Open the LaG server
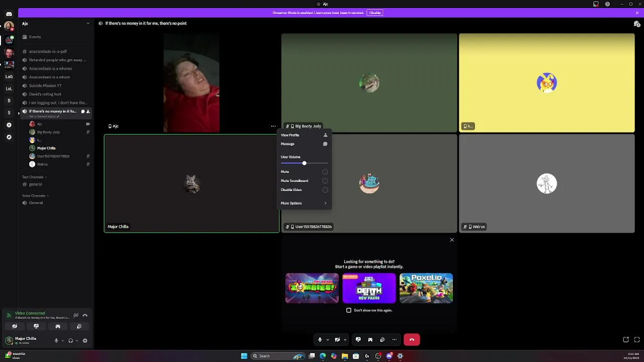The height and width of the screenshot is (362, 644). 9,76
